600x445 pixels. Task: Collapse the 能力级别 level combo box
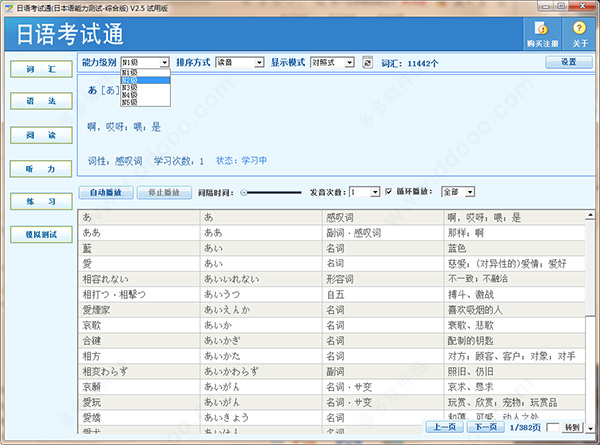(165, 62)
